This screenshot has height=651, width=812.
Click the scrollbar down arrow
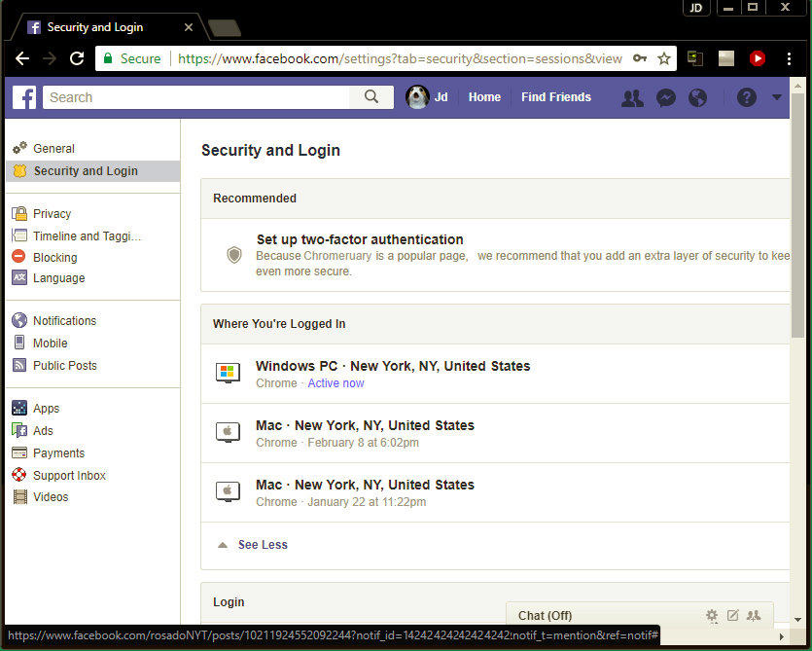797,619
